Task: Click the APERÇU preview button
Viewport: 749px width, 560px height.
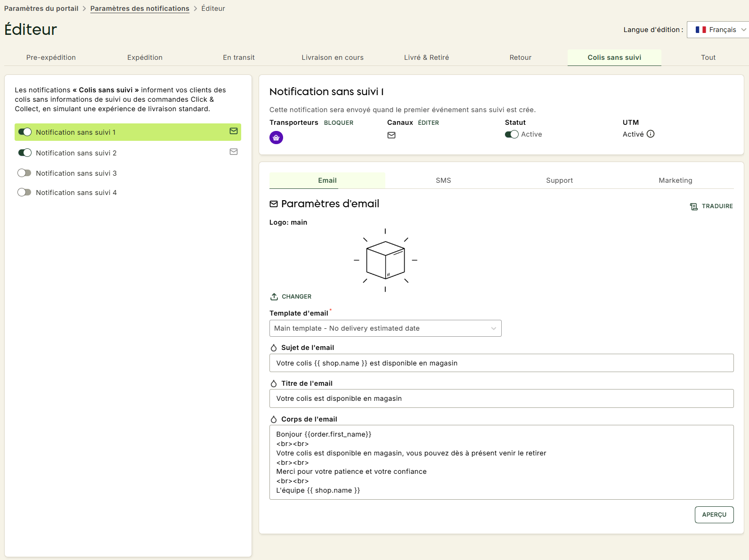Action: click(x=714, y=515)
